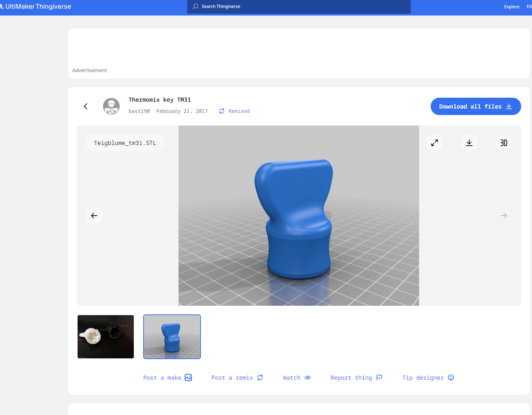
Task: Open the 3D viewer mode
Action: (x=504, y=143)
